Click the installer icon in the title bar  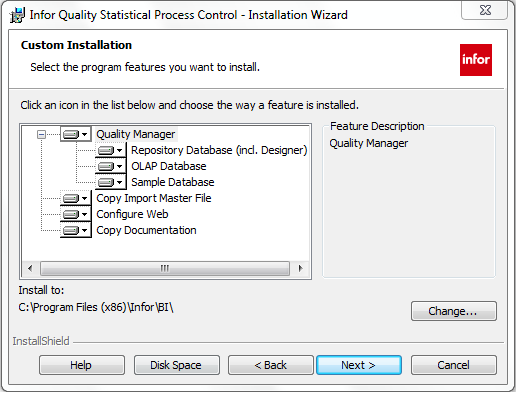pos(17,15)
